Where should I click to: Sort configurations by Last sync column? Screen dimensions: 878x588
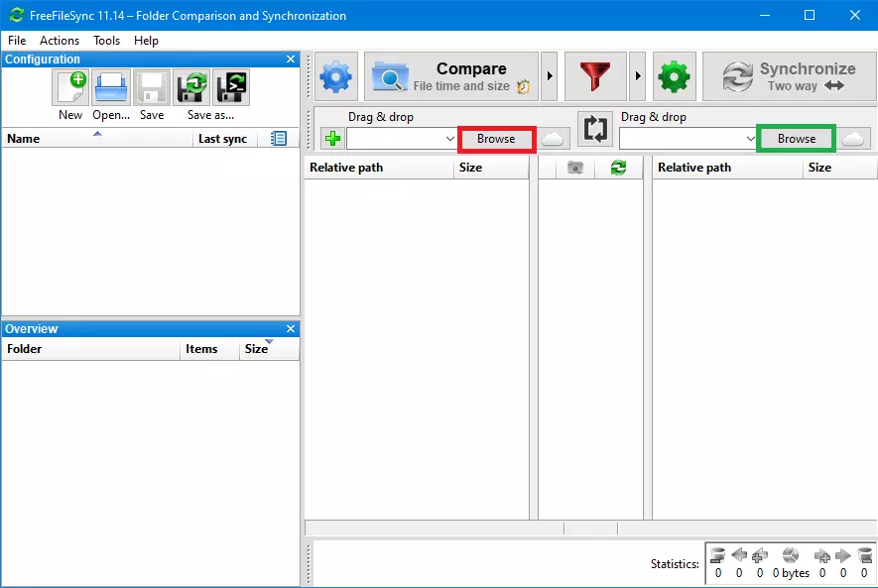pyautogui.click(x=225, y=138)
